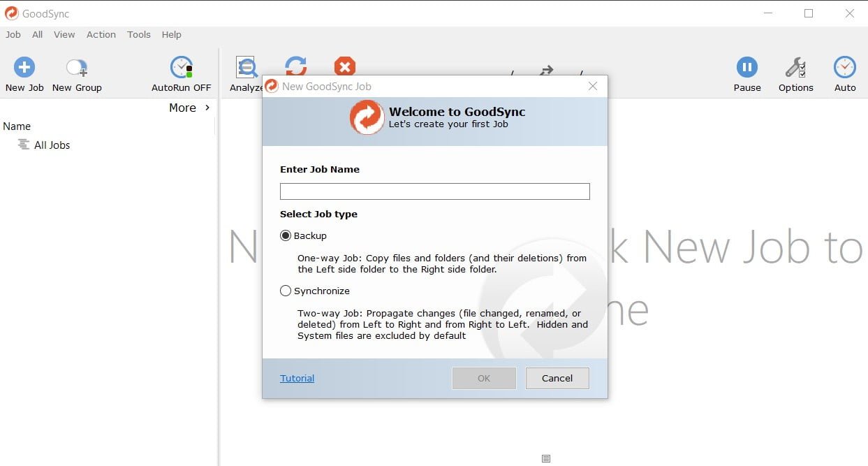Click the New Job plus icon

click(24, 67)
